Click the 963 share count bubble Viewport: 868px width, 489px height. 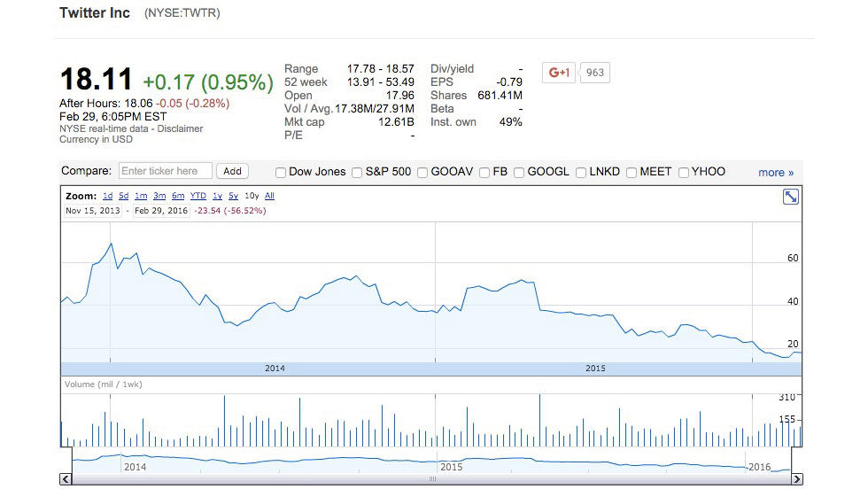tap(595, 73)
